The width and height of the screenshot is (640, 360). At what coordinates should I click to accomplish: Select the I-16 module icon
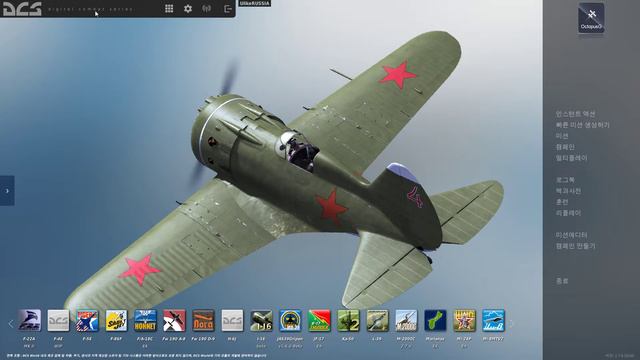(261, 320)
